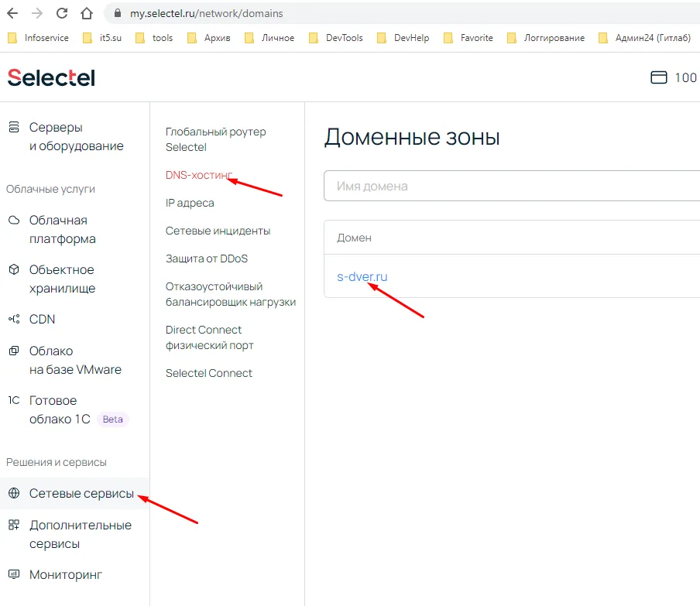Open Облачная платформа section
The height and width of the screenshot is (606, 700).
[x=63, y=229]
